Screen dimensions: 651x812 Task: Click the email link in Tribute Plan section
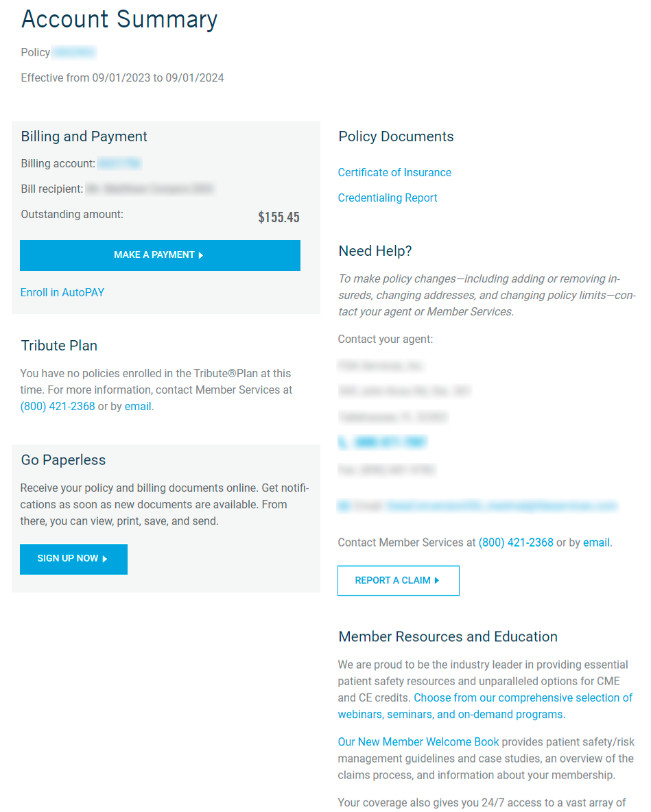[x=138, y=406]
